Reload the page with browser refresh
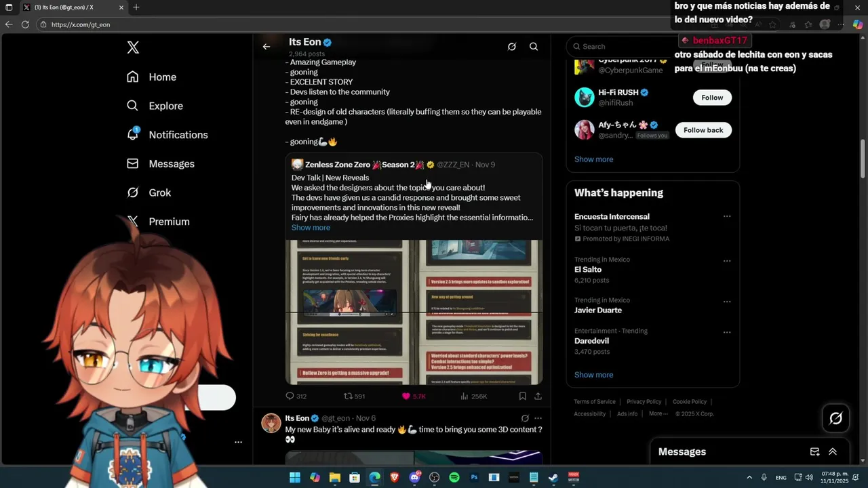868x488 pixels. coord(25,24)
